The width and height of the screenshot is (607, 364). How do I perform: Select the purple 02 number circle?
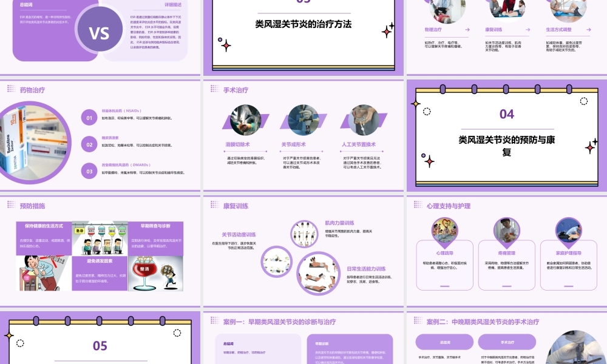[x=89, y=144]
